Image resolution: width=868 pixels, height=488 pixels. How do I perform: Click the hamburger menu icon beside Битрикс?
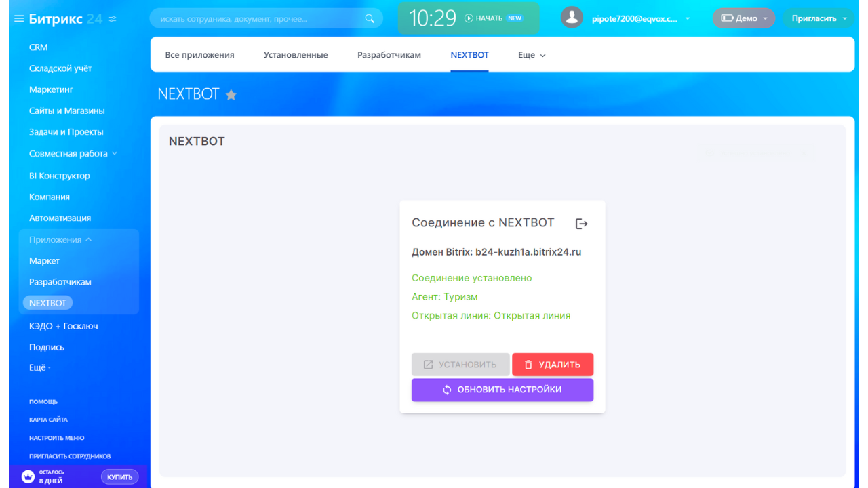point(19,19)
